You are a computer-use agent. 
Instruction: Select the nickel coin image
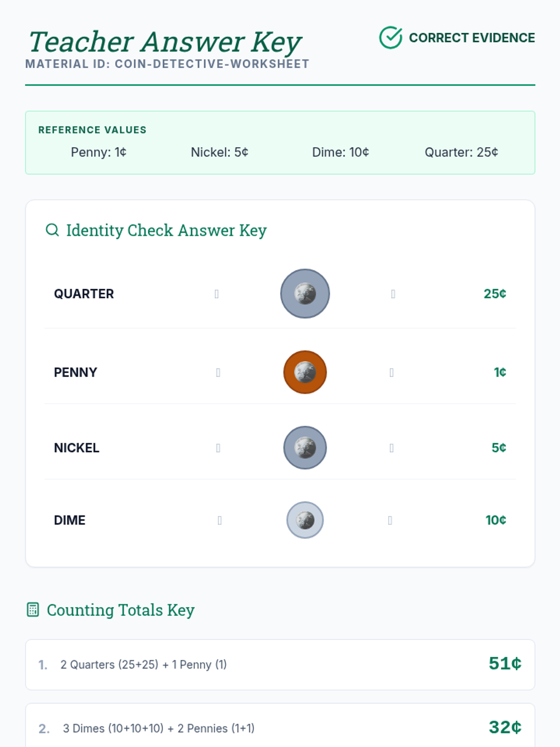[305, 448]
